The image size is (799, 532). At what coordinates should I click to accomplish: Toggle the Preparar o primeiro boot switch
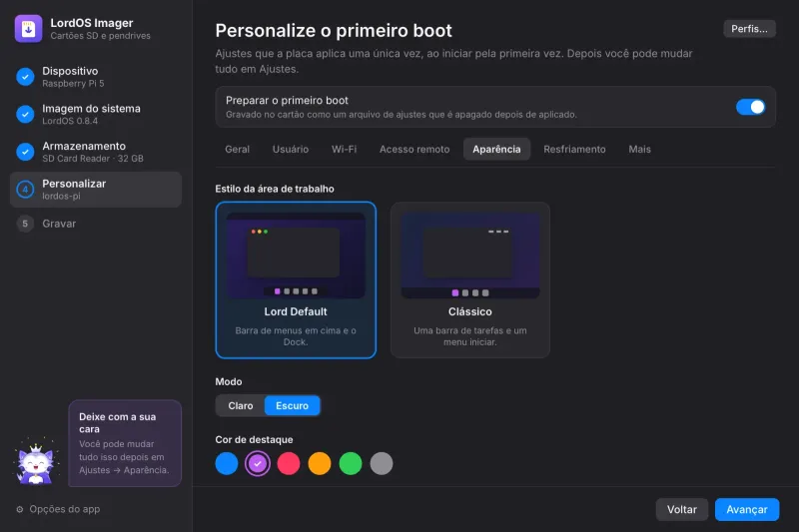[x=750, y=107]
